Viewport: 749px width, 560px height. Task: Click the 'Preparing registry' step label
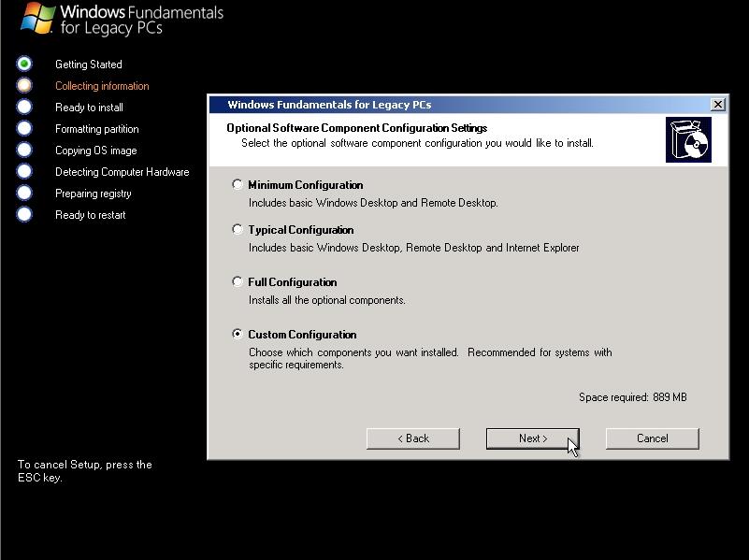click(94, 194)
